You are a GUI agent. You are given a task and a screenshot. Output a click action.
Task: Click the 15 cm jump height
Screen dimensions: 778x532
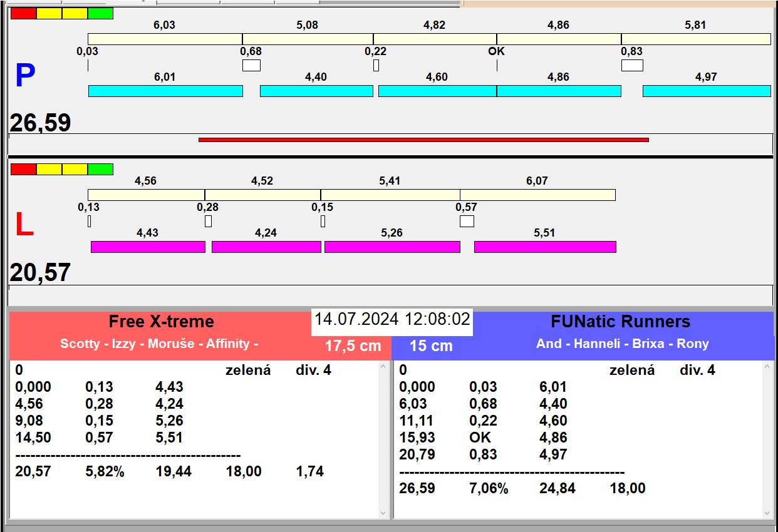[x=431, y=345]
